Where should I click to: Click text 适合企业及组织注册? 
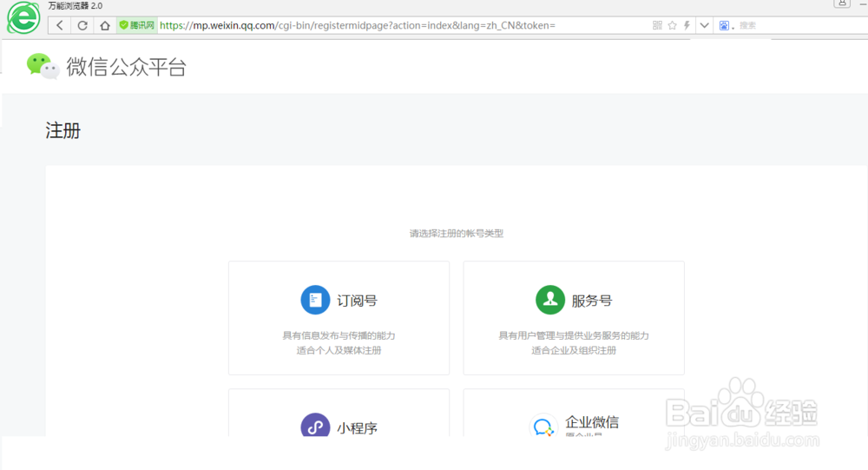(574, 350)
